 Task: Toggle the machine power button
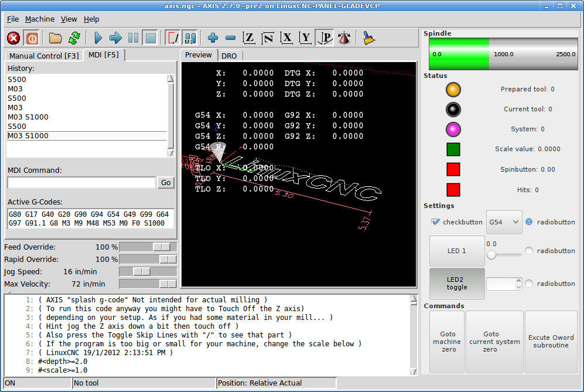click(x=32, y=38)
